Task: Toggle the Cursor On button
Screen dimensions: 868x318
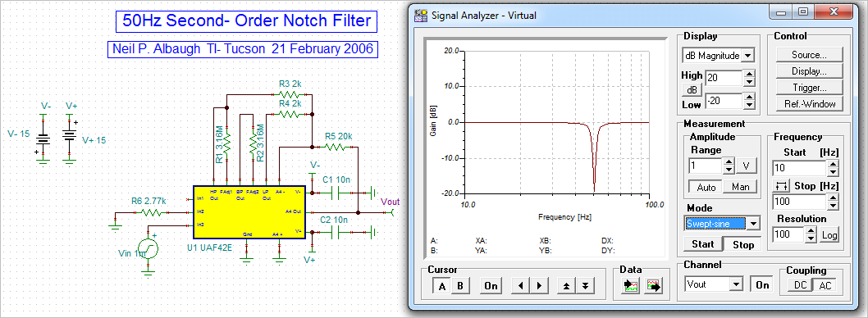Action: click(491, 286)
